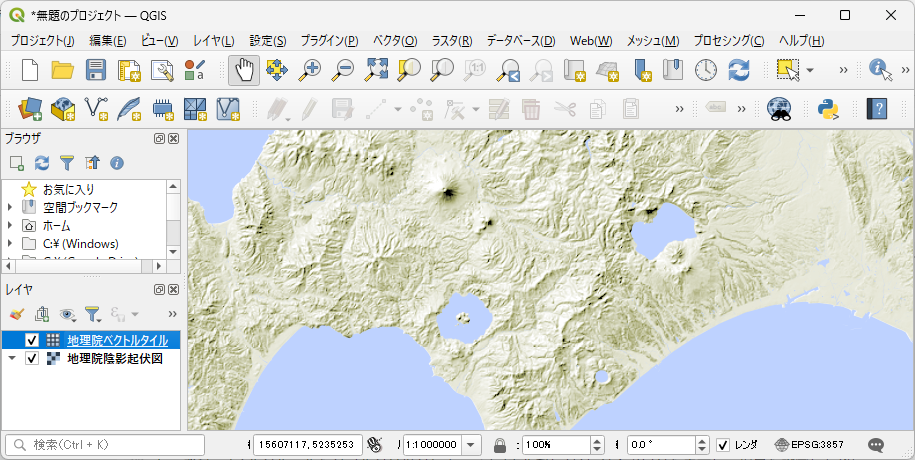This screenshot has height=460, width=915.
Task: Click the Browser panel vertical scrollbar down arrow
Action: click(173, 252)
